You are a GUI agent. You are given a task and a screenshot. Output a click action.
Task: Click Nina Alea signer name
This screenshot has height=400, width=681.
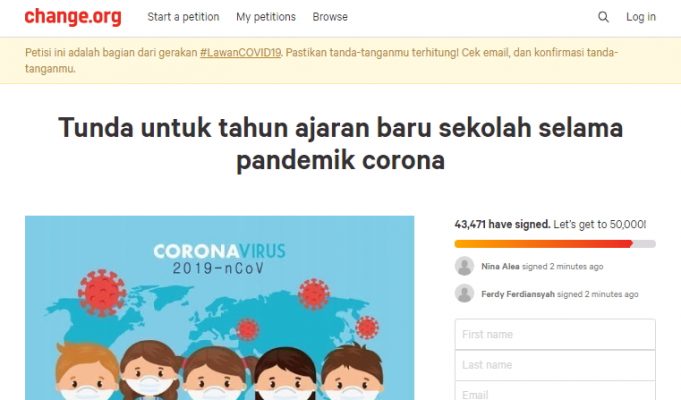[500, 266]
